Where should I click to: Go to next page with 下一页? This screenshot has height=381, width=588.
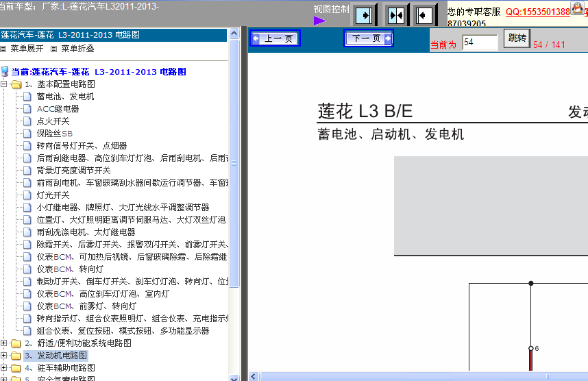(x=368, y=38)
